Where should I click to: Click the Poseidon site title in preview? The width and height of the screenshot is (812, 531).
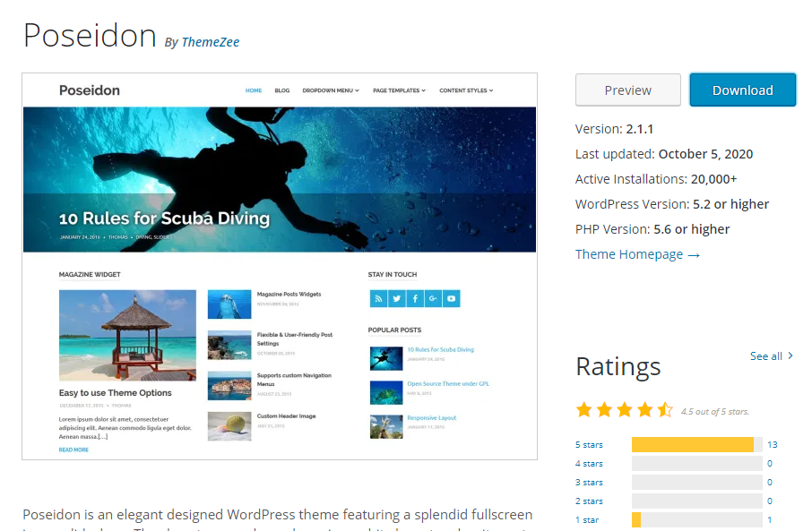coord(89,90)
